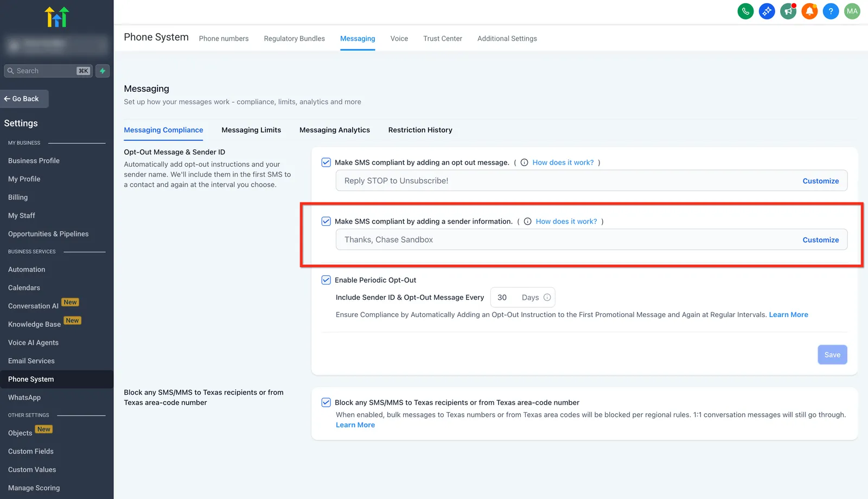Select the Messaging Compliance sub-tab
868x499 pixels.
click(163, 130)
